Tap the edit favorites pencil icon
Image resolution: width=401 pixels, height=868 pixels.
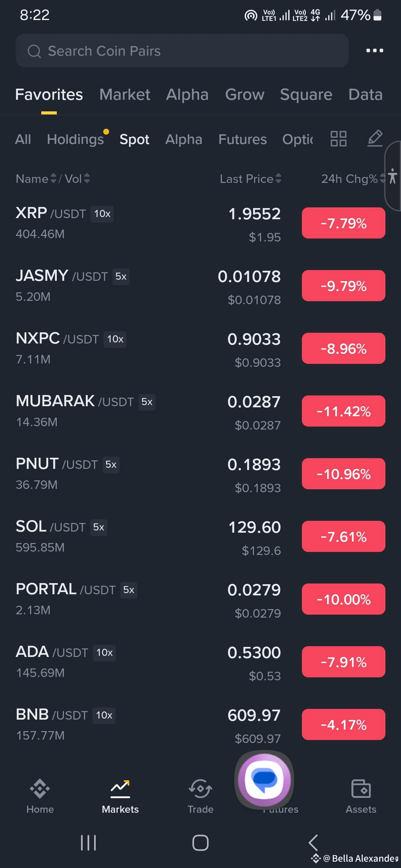click(x=375, y=138)
